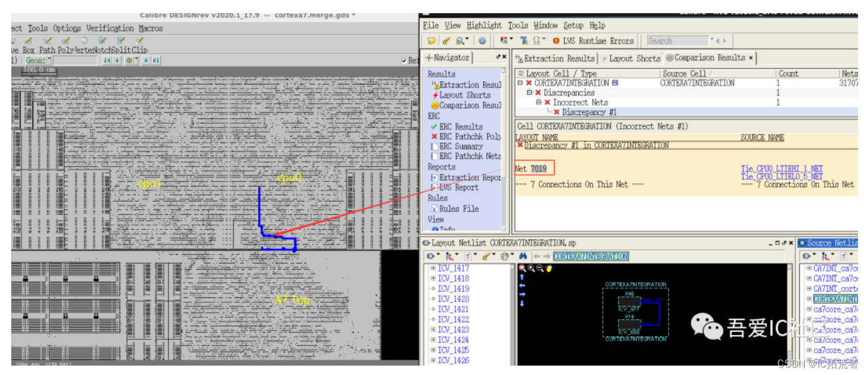Open the Help menu in RVE
This screenshot has width=868, height=375.
point(598,26)
